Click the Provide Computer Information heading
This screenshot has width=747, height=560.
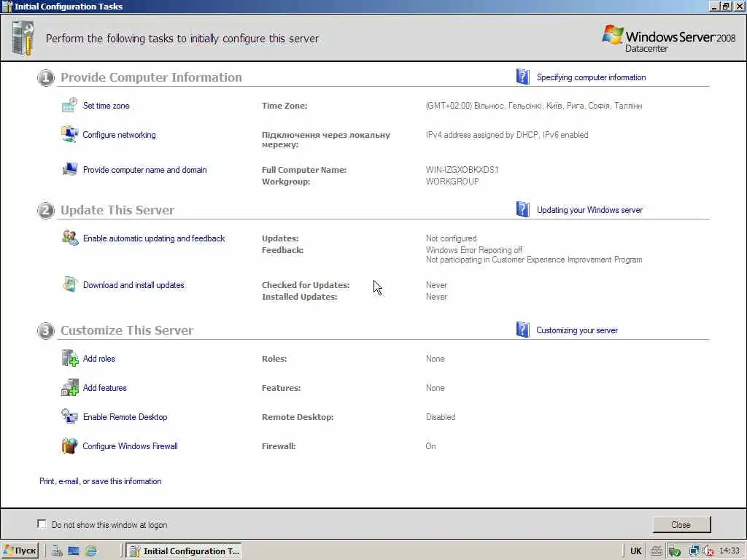click(x=152, y=77)
